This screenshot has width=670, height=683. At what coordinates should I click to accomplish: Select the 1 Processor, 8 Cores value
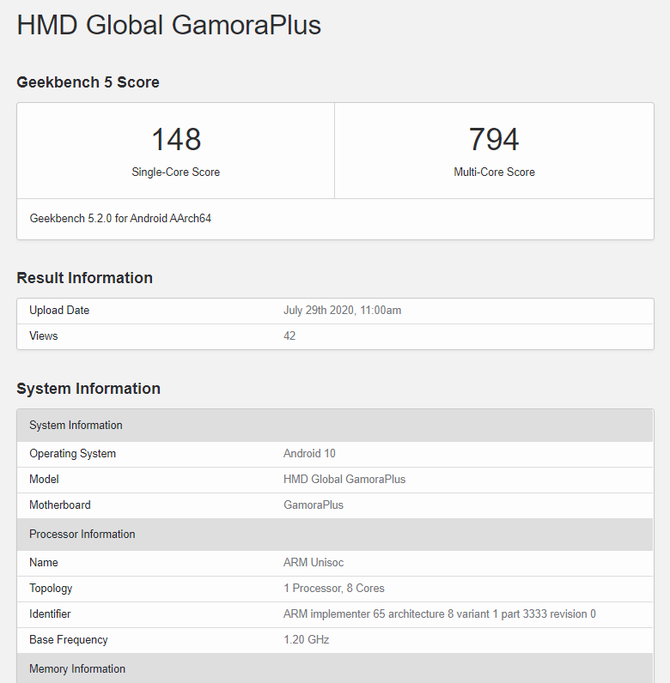[x=334, y=588]
